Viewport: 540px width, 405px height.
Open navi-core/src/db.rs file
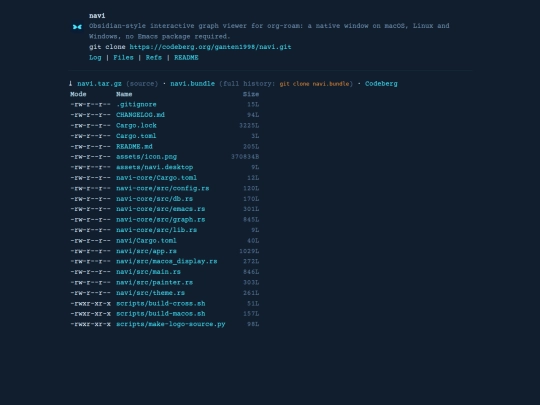[154, 199]
